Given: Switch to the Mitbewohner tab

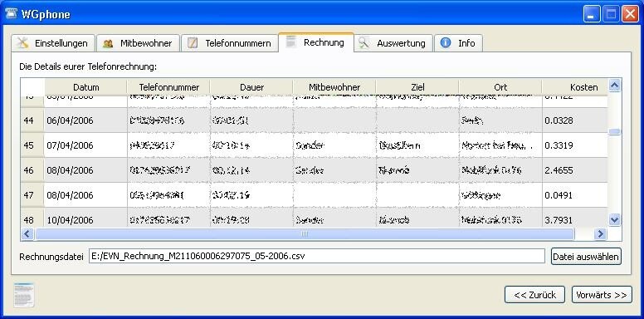Looking at the screenshot, I should coord(139,43).
